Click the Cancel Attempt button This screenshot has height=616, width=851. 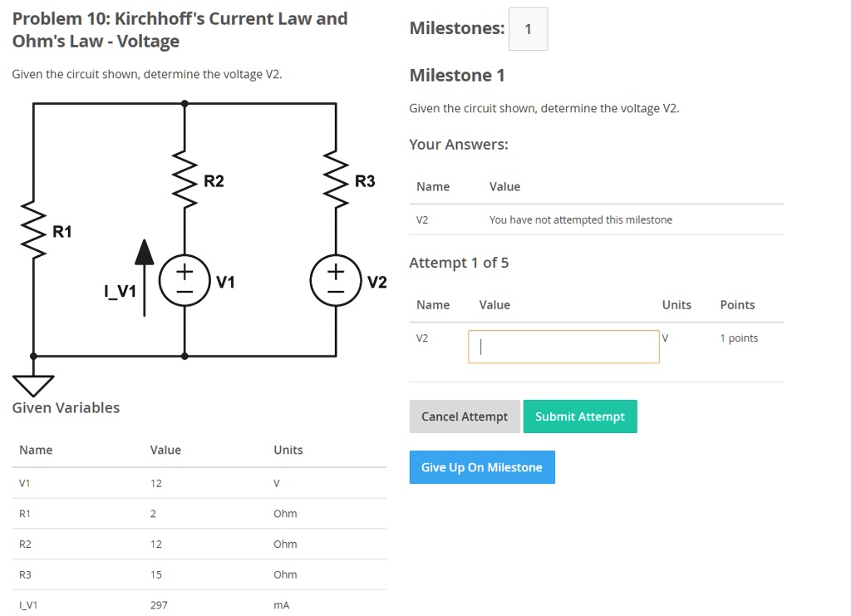[465, 416]
